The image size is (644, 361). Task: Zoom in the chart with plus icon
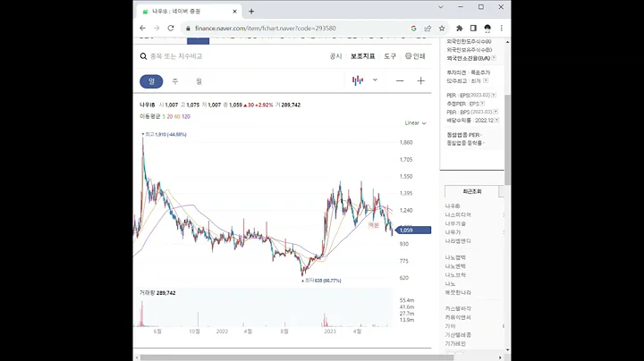(x=420, y=80)
